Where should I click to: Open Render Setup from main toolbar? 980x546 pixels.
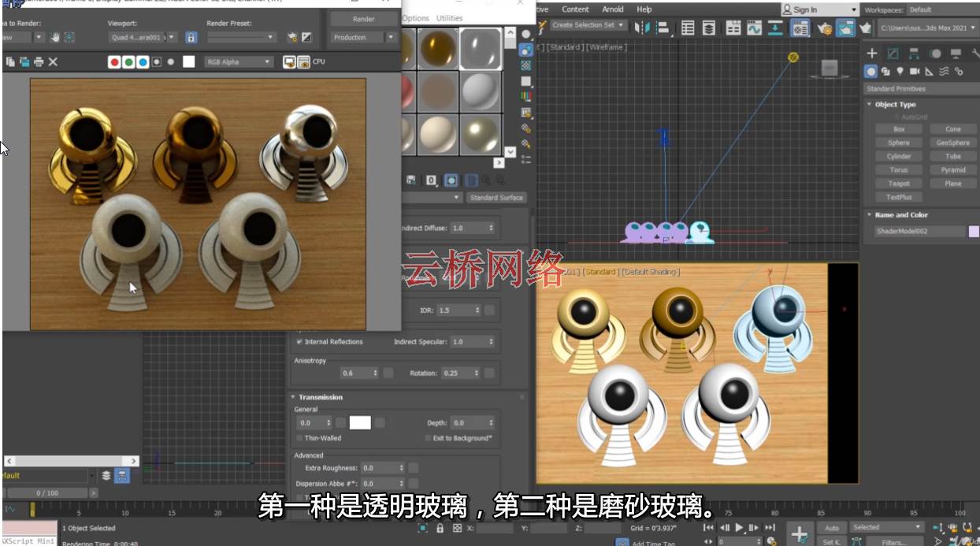(x=824, y=28)
